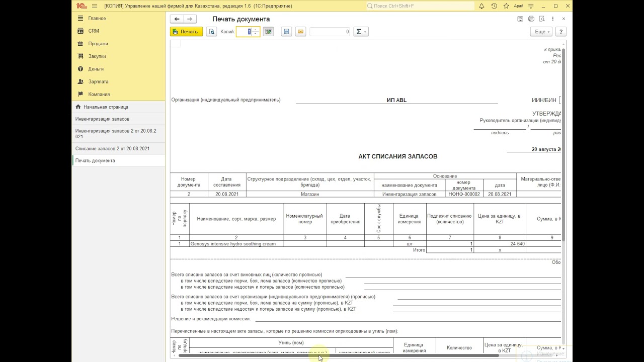Screen dimensions: 644x362
Task: Send document by email envelope icon
Action: point(300,32)
